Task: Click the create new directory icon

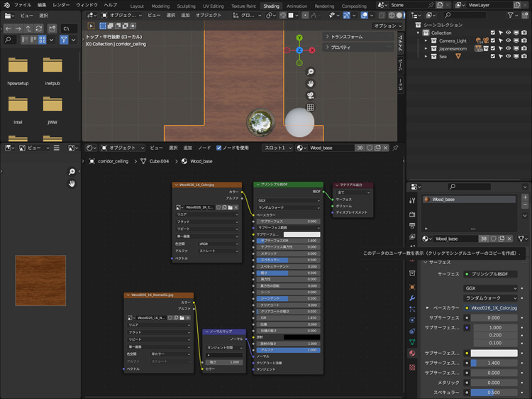Action: 52,28
